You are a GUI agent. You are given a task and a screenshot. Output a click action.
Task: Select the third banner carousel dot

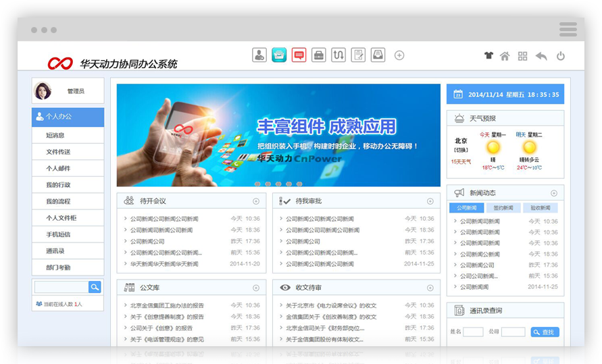pos(278,184)
